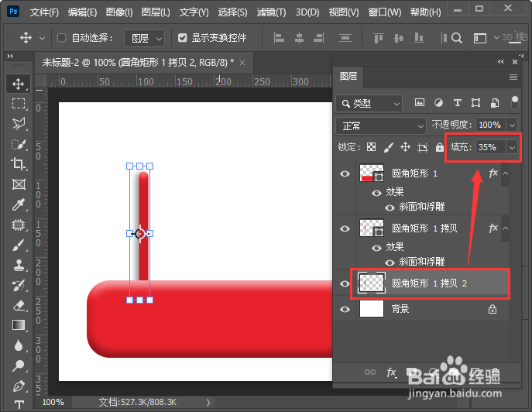532x412 pixels.
Task: Filter layers by shape layers icon
Action: tap(475, 102)
